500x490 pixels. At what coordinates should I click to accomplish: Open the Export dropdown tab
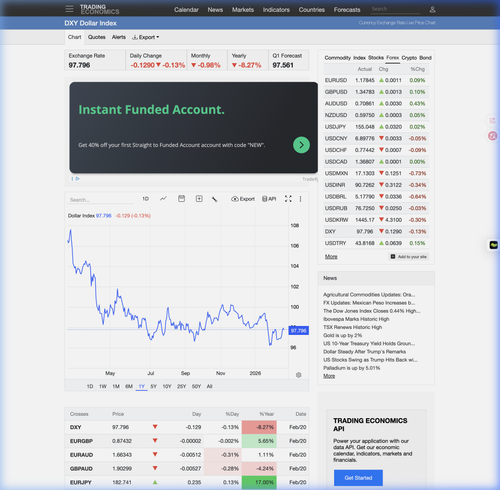tap(146, 37)
